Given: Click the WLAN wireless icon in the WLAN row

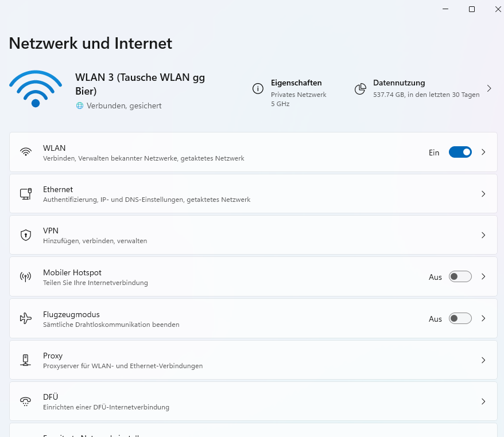Looking at the screenshot, I should (x=25, y=152).
